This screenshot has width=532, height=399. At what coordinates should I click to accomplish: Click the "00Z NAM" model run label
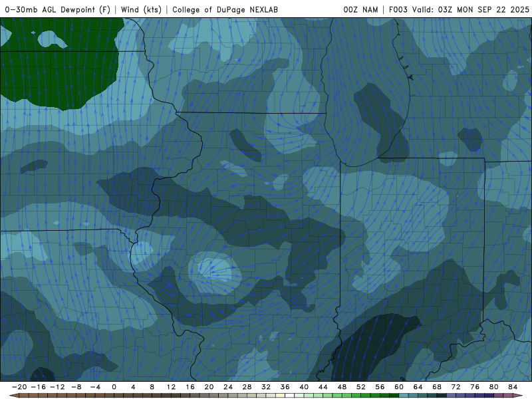[x=360, y=9]
